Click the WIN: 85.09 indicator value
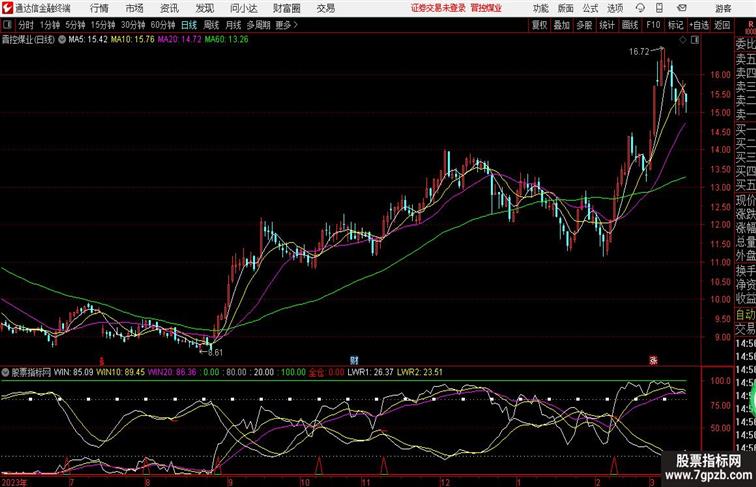Screen dimensions: 756x487 click(74, 372)
